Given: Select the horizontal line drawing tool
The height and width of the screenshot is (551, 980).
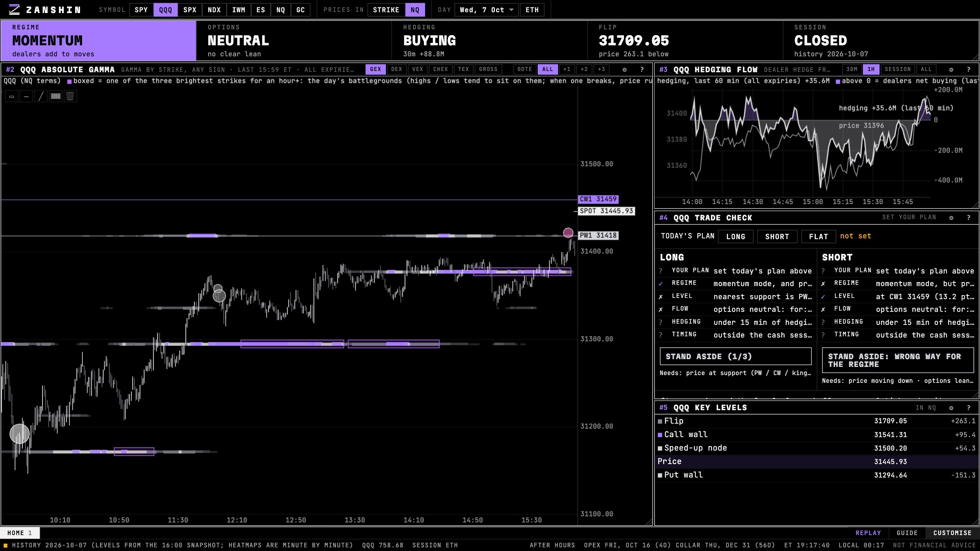Looking at the screenshot, I should pos(26,96).
